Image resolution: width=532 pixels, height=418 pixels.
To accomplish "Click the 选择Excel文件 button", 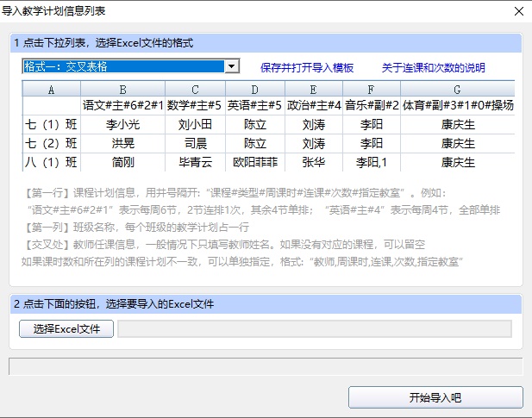I will pos(66,329).
